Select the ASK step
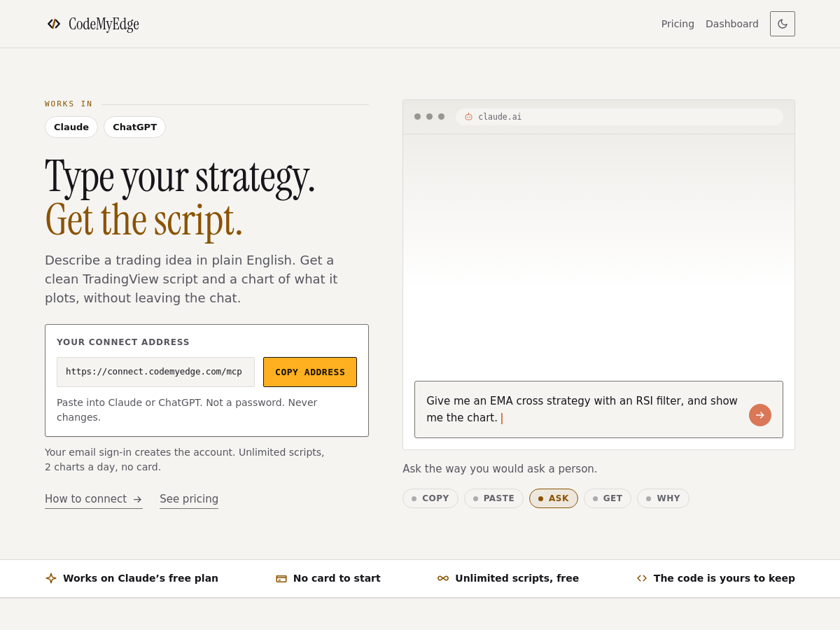This screenshot has width=840, height=630. point(554,498)
